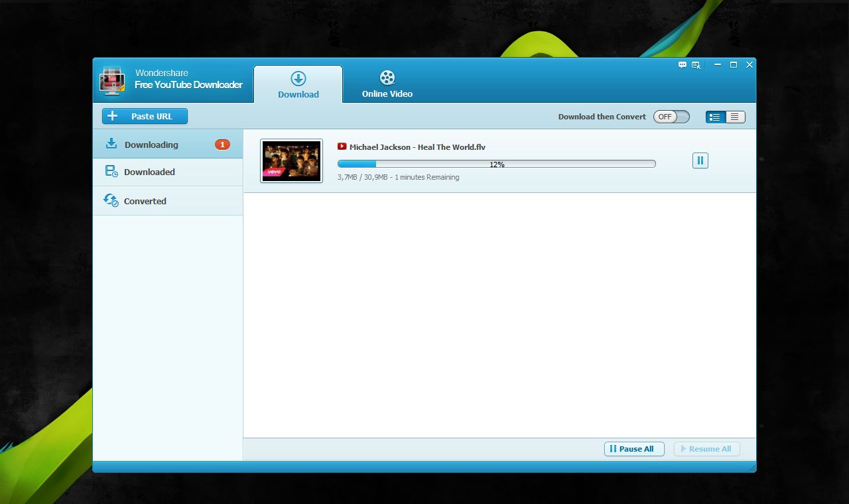Close the downloader window

(x=750, y=65)
